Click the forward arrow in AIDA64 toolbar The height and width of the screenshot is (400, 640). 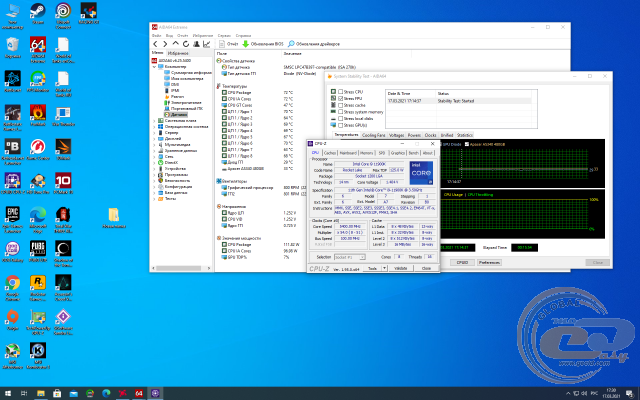point(165,44)
